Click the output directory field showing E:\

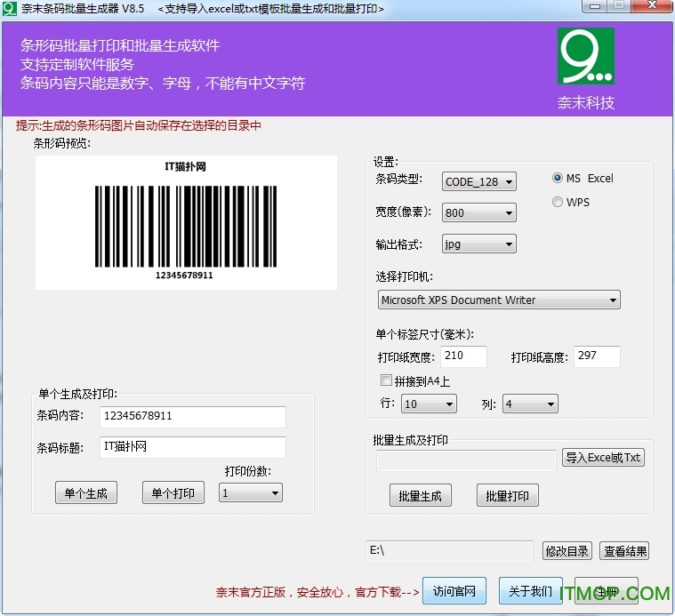click(450, 551)
